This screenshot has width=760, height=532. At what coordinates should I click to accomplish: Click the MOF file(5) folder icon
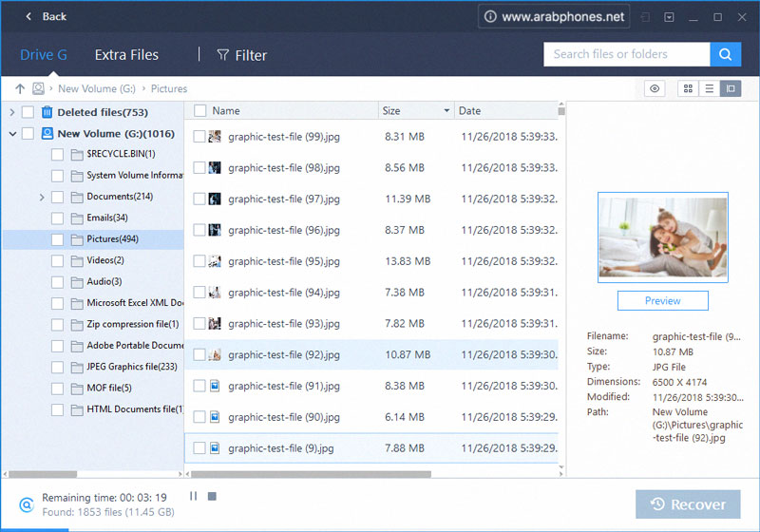coord(77,389)
